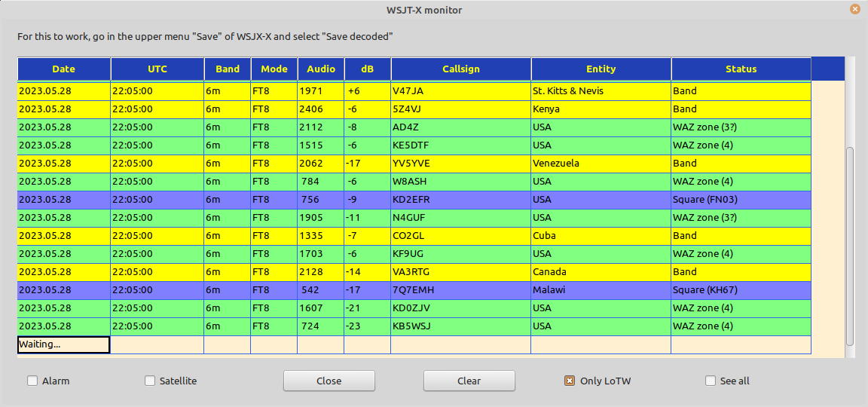
Task: Click audio value 542
Action: [x=321, y=290]
